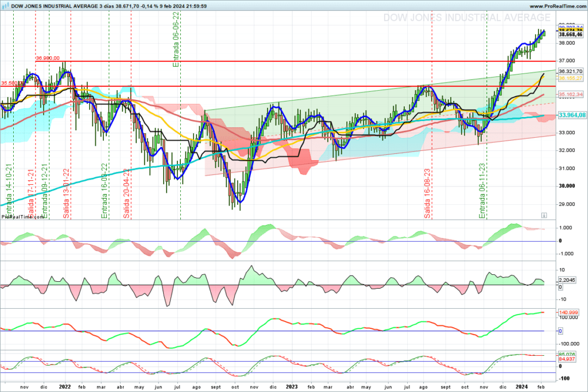Click the -1.000 axis label in MACD panel

tap(566, 254)
